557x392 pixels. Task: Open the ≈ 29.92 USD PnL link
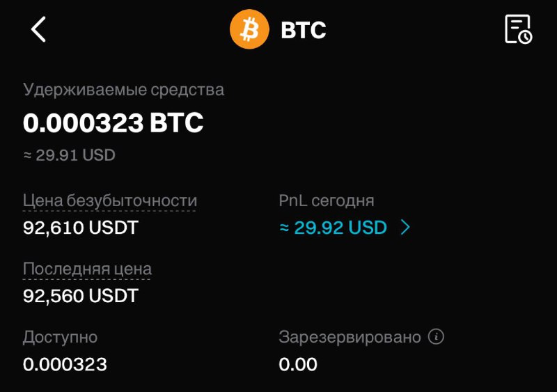(340, 228)
